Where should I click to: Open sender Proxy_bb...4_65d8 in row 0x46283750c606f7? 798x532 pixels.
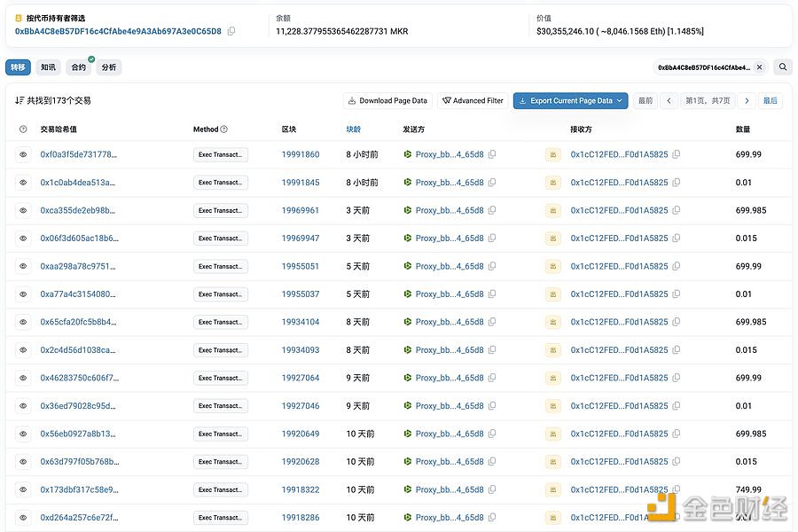click(450, 378)
